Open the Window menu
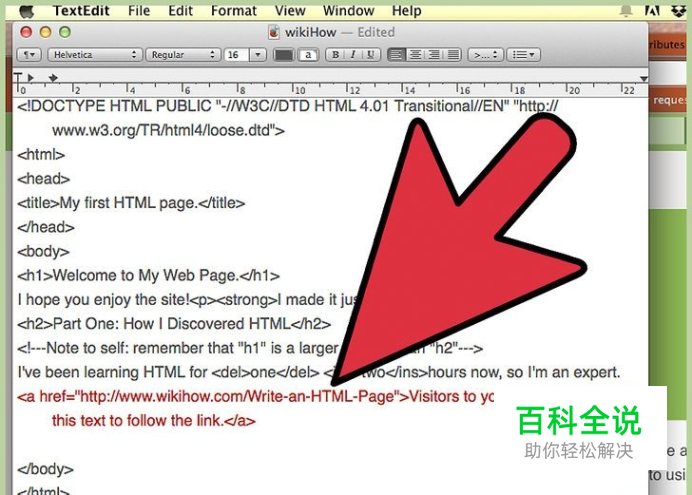This screenshot has width=692, height=495. point(348,11)
